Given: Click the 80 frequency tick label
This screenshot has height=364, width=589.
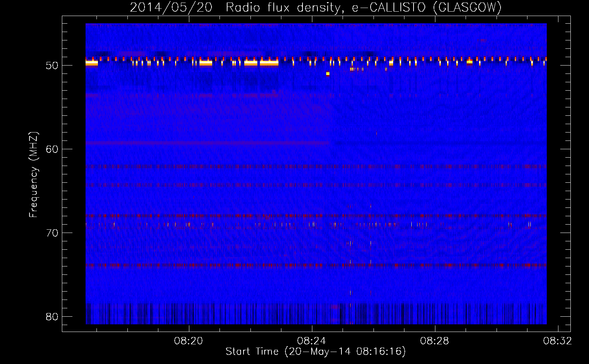Looking at the screenshot, I should (x=52, y=317).
